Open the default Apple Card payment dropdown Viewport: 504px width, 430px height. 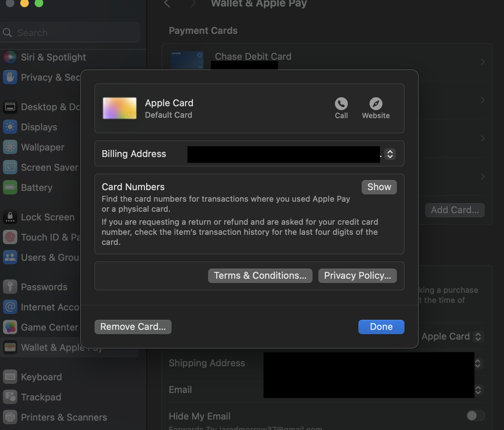478,336
